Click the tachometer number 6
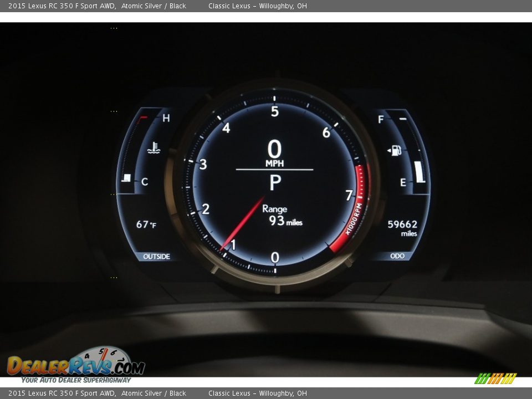Image resolution: width=532 pixels, height=399 pixels. (x=326, y=132)
